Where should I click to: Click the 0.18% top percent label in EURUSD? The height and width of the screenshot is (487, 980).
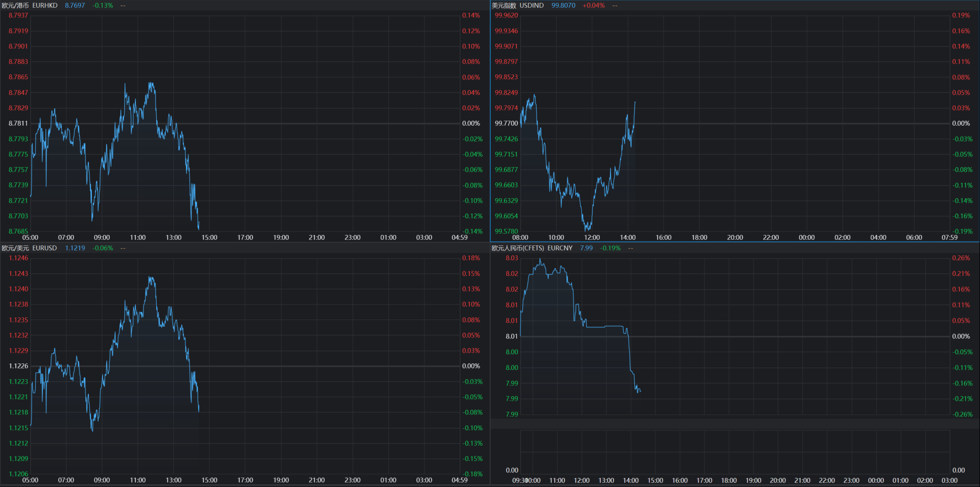point(471,258)
